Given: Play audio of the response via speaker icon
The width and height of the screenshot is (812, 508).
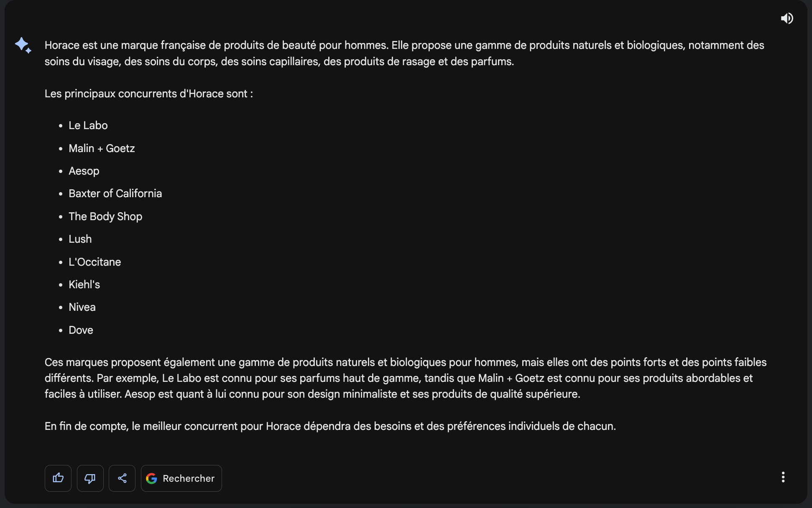Looking at the screenshot, I should [787, 18].
